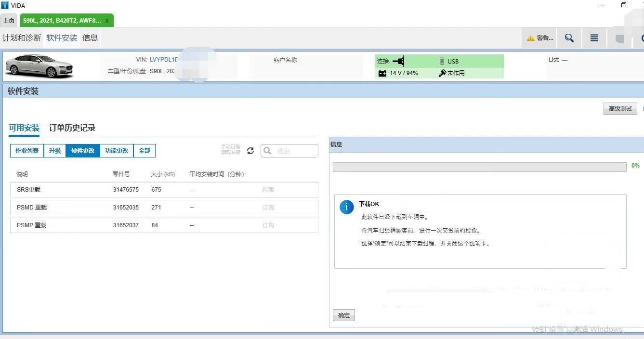Open the 信息 menu
Viewport: 644px width, 339px height.
90,38
